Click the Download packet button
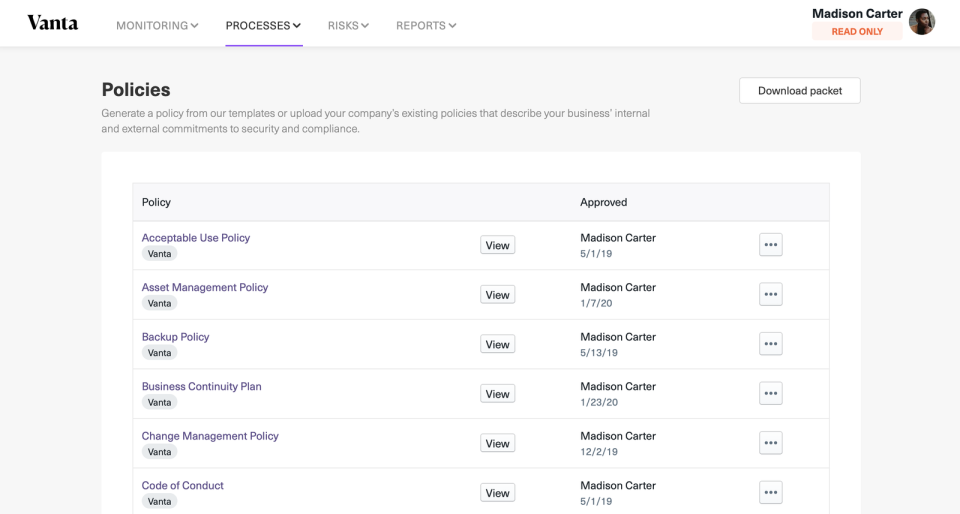 (x=800, y=91)
